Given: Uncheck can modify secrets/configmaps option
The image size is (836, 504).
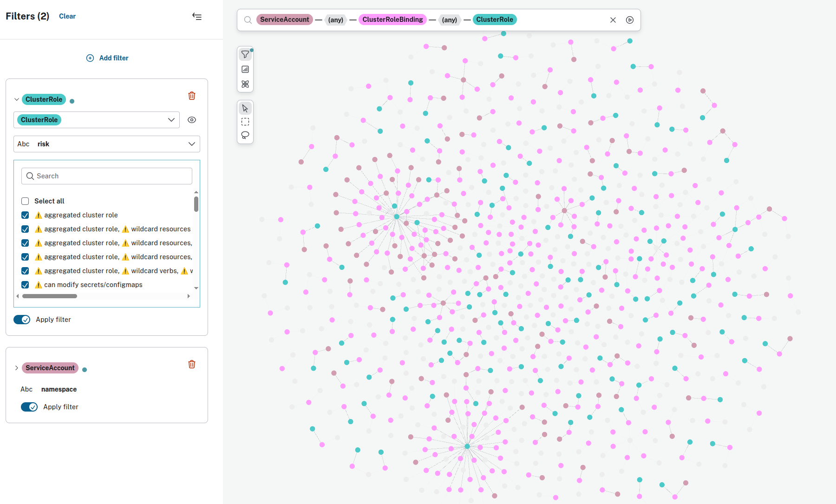Looking at the screenshot, I should 25,285.
